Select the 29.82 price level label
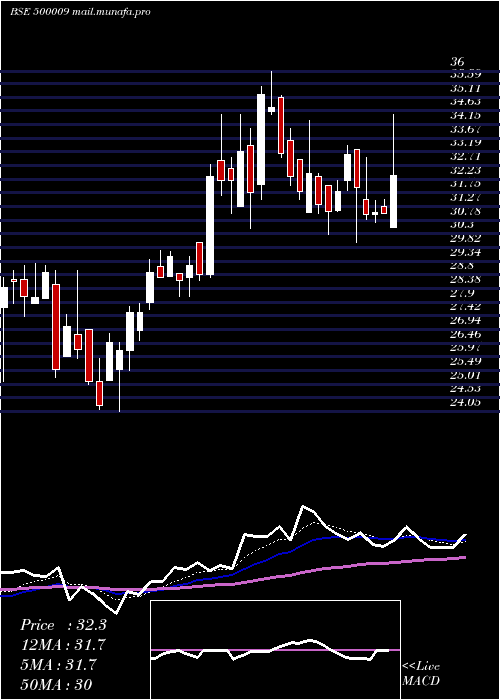This screenshot has height=700, width=500. pyautogui.click(x=465, y=239)
